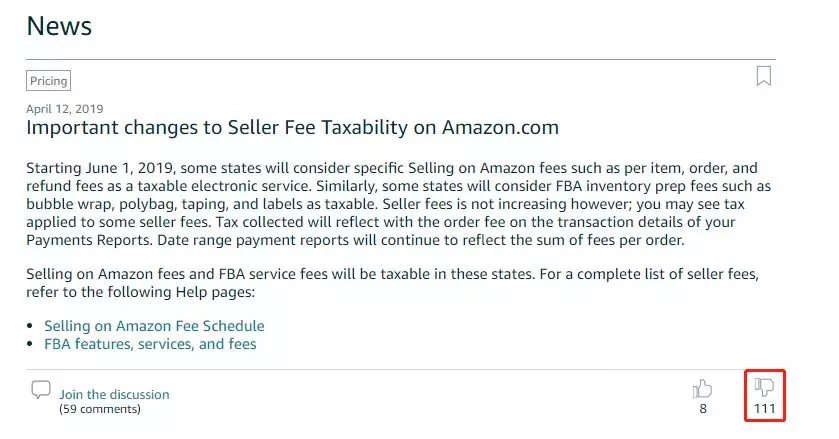Screen dimensions: 839x439
Task: Click the divider line below the News heading
Action: pyautogui.click(x=401, y=59)
